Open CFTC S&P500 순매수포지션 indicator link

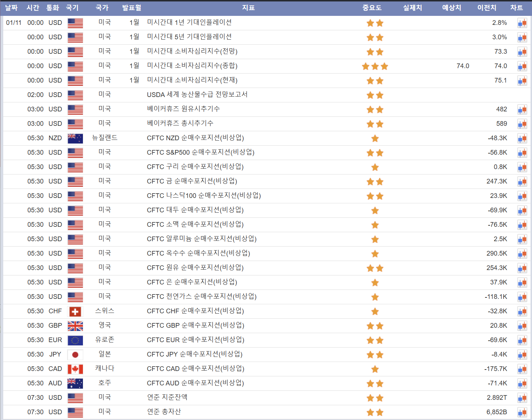(200, 152)
